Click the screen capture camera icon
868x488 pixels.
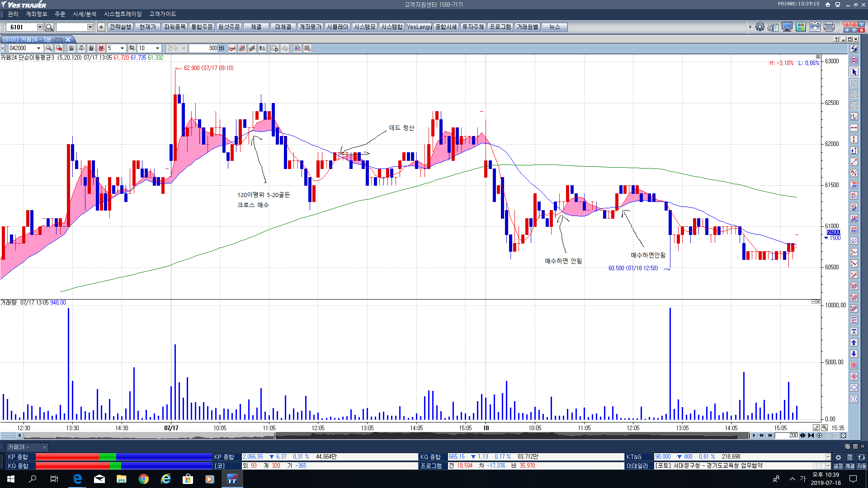(815, 27)
